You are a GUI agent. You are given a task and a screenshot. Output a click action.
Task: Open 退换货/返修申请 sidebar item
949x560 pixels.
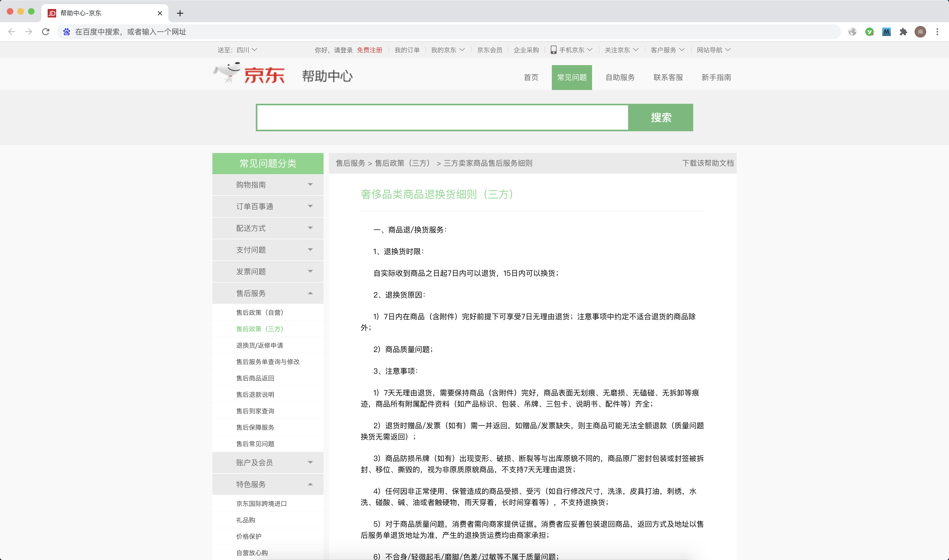[x=260, y=345]
